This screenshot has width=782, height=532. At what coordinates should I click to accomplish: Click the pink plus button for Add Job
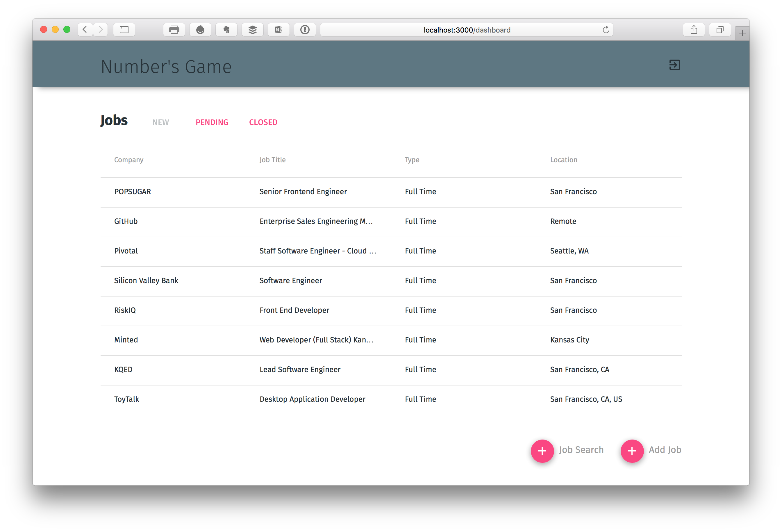click(x=632, y=451)
